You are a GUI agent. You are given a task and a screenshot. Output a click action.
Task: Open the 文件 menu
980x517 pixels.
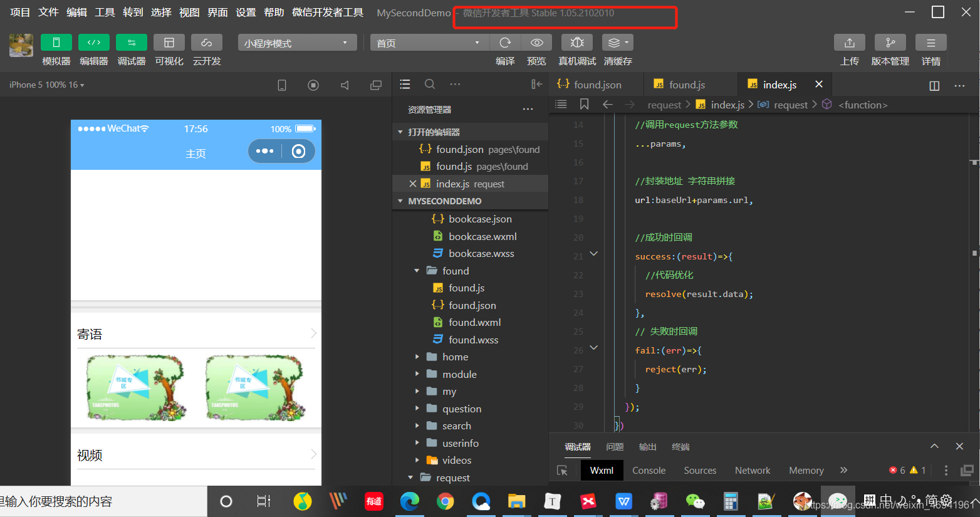(x=48, y=13)
